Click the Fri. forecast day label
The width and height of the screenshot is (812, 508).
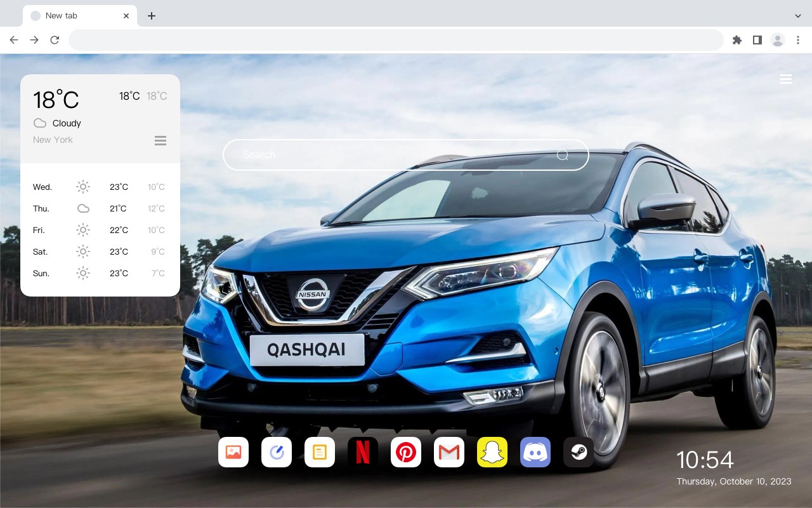[x=39, y=230]
